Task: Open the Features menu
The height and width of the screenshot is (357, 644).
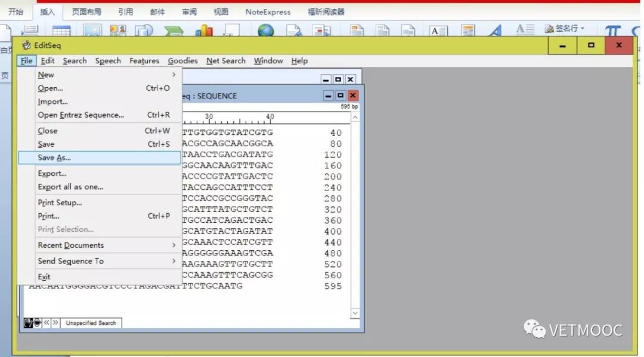Action: 144,61
